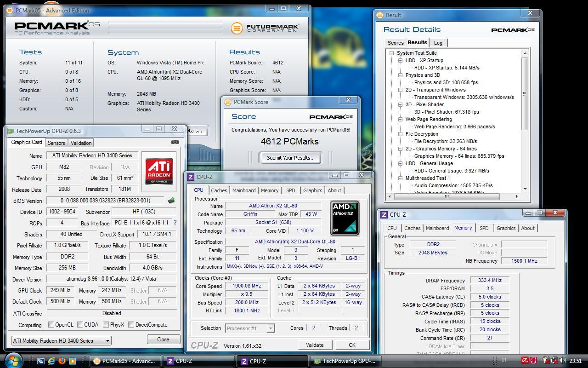
Task: Enable the OpenCL checkbox
Action: [51, 325]
